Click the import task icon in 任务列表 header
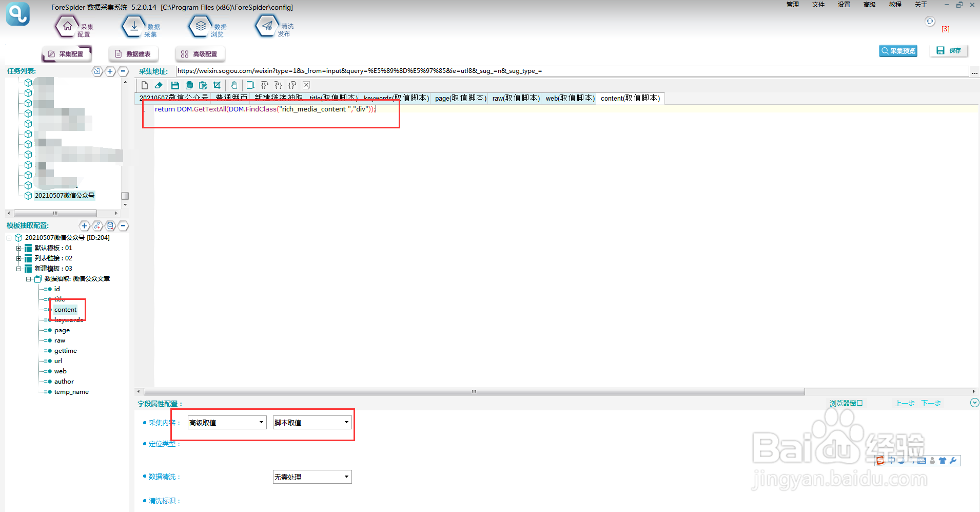 point(97,71)
